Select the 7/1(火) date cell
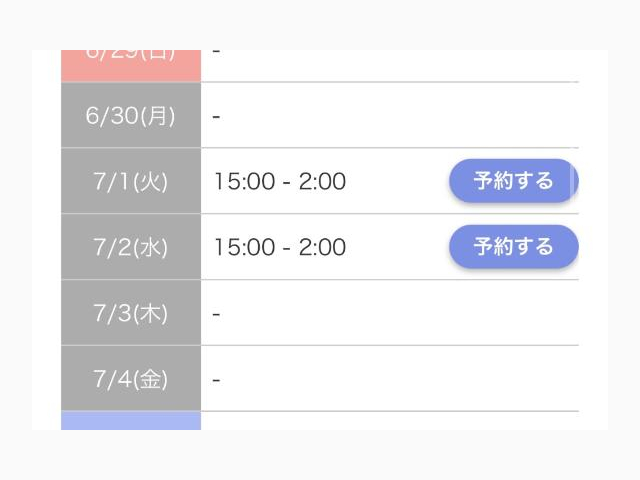This screenshot has width=640, height=480. 131,181
